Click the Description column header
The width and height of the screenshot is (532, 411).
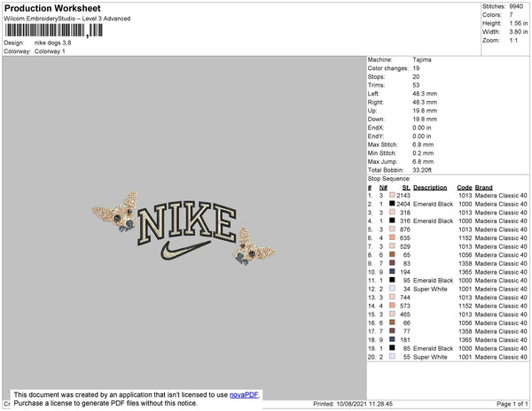pos(430,188)
